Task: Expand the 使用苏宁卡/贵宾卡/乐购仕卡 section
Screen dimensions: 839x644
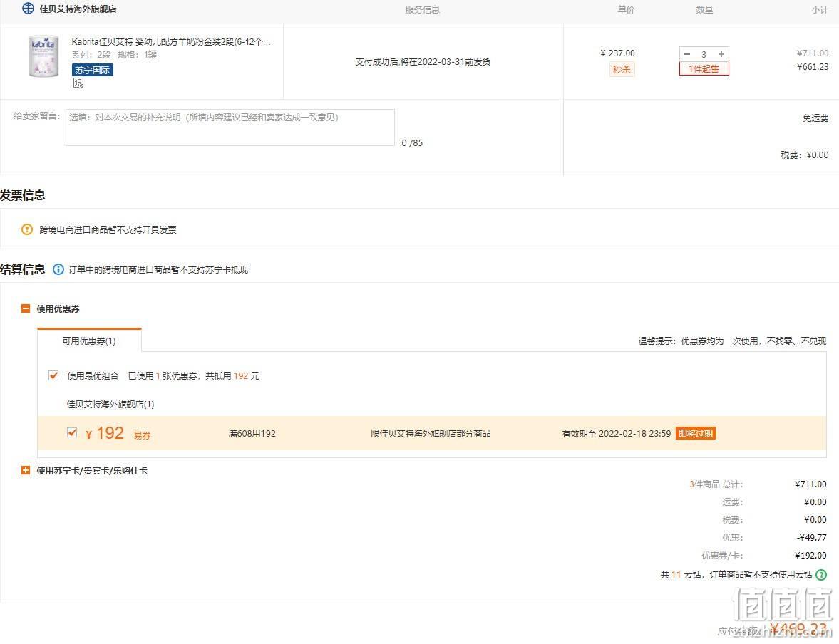Action: [x=25, y=470]
